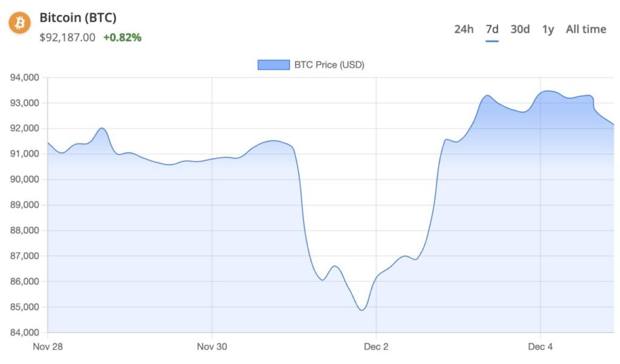The width and height of the screenshot is (620, 364).
Task: Select the currently active 7d tab
Action: click(x=493, y=28)
